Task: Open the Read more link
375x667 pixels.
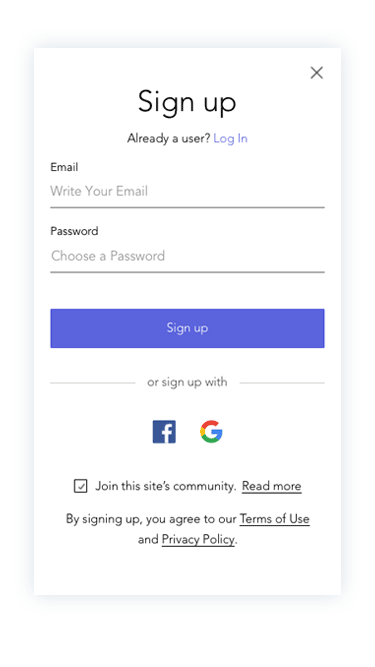Action: (272, 486)
